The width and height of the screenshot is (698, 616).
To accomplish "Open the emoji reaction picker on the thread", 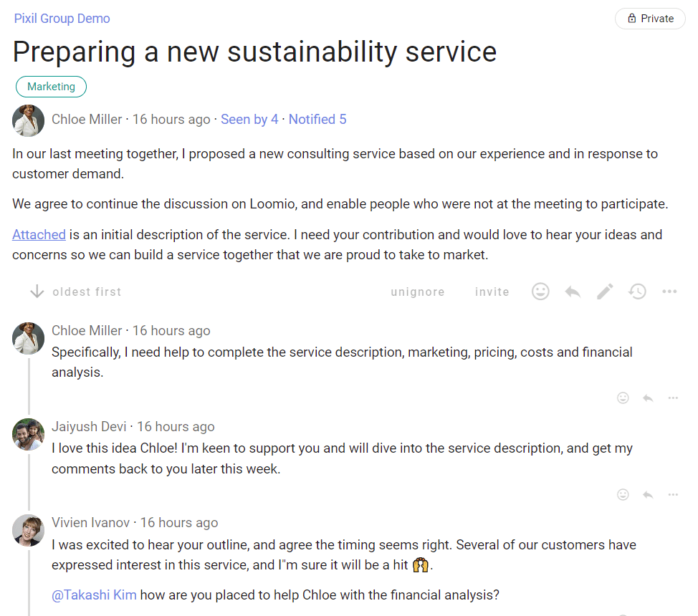I will [540, 292].
